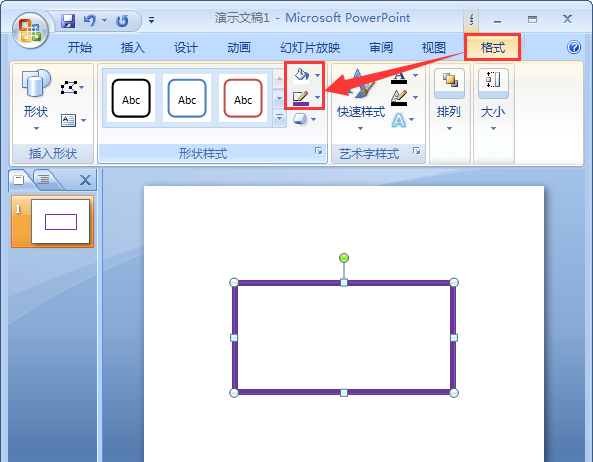The width and height of the screenshot is (593, 462).
Task: Go to the 审阅 tab
Action: coord(381,48)
